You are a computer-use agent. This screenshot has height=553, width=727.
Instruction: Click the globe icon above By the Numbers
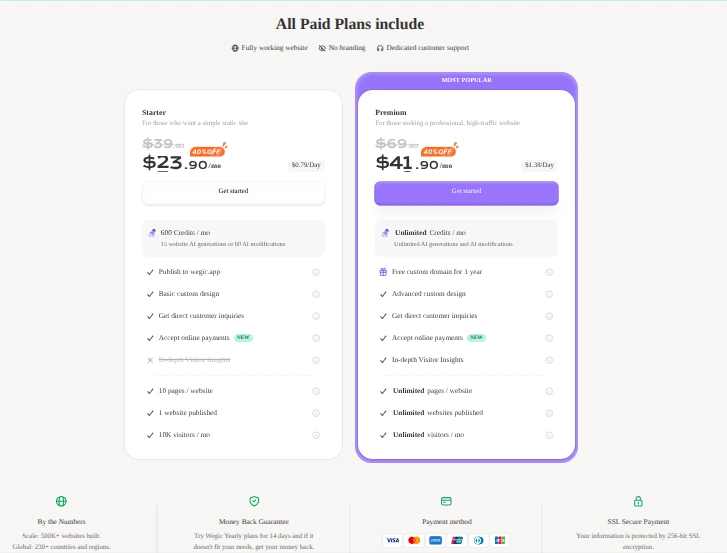(x=62, y=501)
